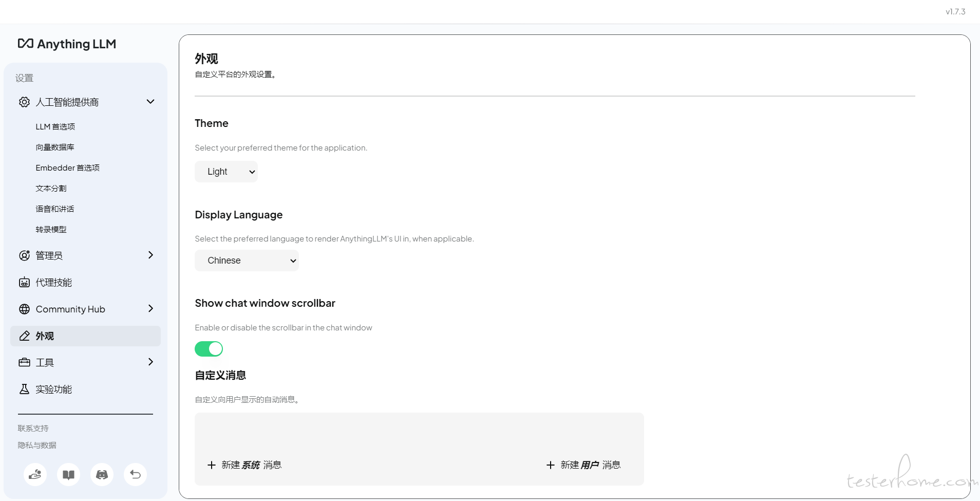Select LLM 首选项 in the sidebar
This screenshot has width=980, height=501.
click(x=55, y=126)
